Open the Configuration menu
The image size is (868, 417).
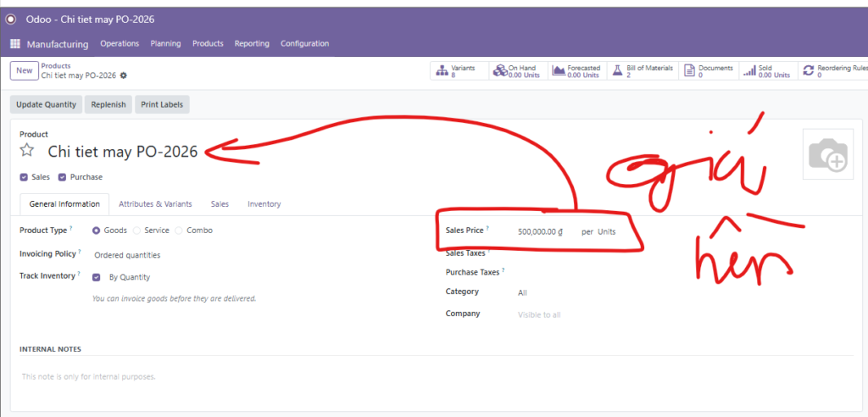(x=304, y=44)
